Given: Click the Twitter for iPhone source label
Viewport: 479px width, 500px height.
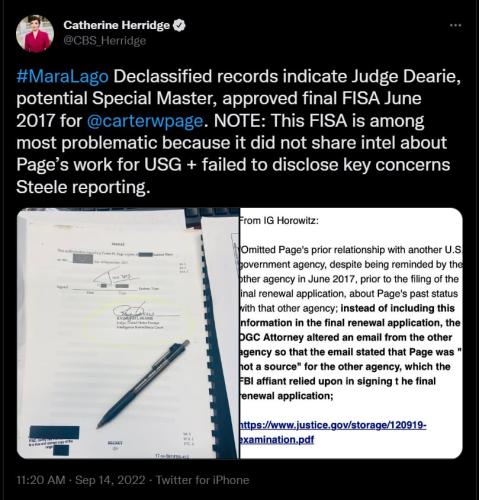Looking at the screenshot, I should (203, 480).
